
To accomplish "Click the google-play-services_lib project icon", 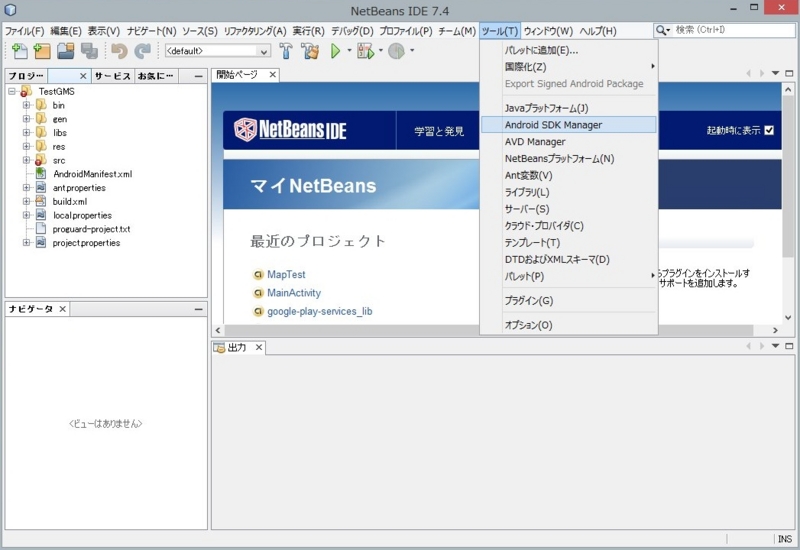I will [x=258, y=311].
